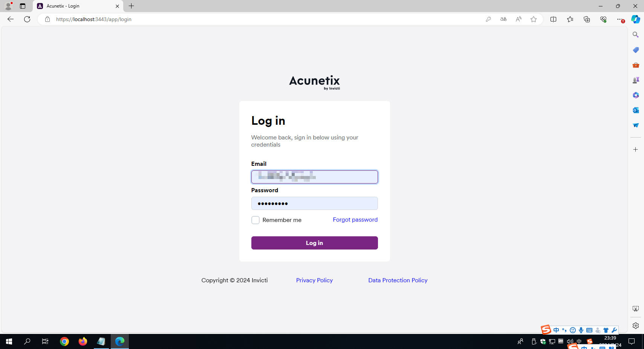Open the Collections icon
Image resolution: width=644 pixels, height=349 pixels.
(x=587, y=19)
